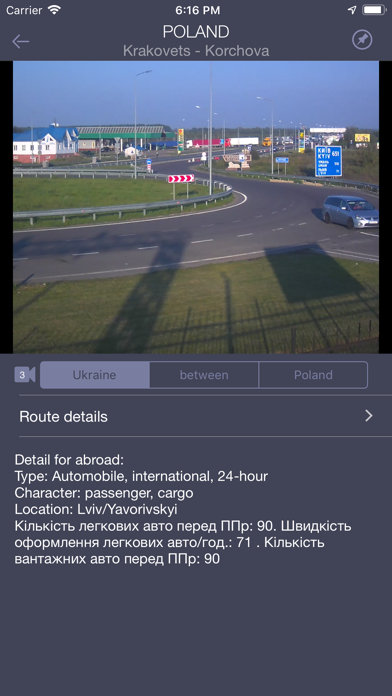Tap the silver car in the webcam image
Image resolution: width=392 pixels, height=696 pixels.
(x=350, y=212)
